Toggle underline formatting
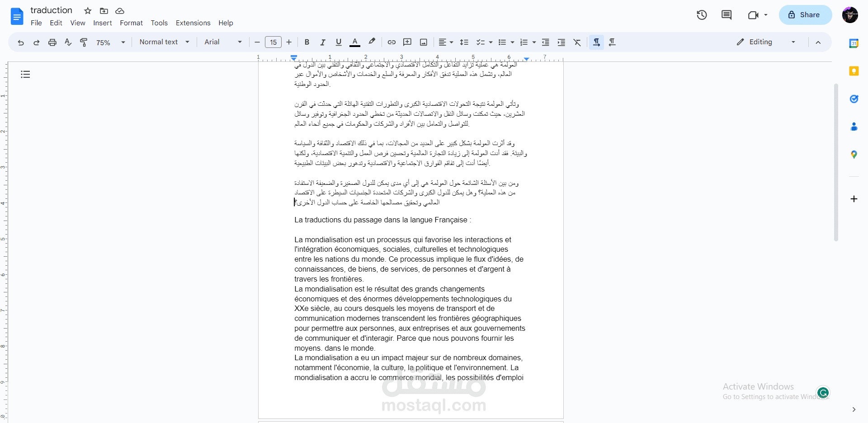This screenshot has width=868, height=423. pos(339,42)
